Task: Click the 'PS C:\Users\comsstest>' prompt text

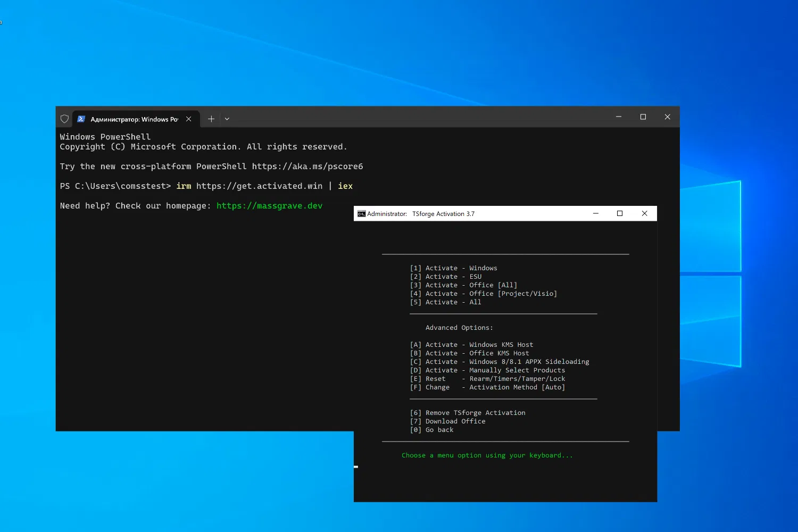Action: tap(115, 186)
